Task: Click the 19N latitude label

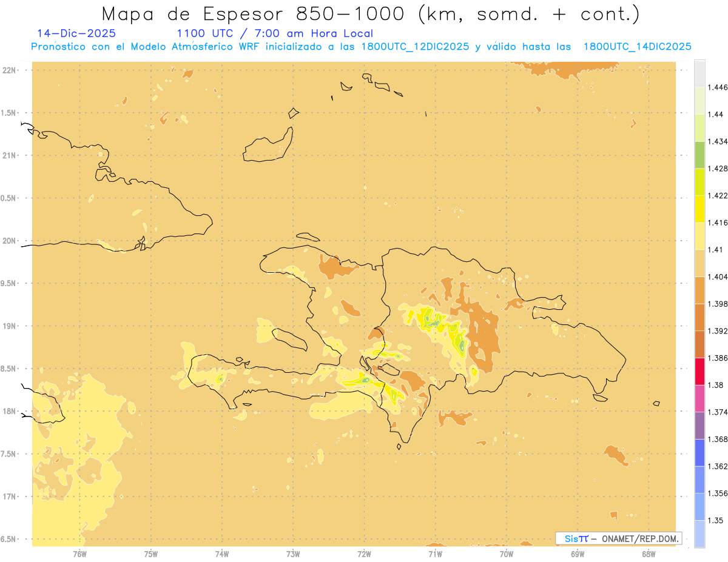Action: pyautogui.click(x=10, y=326)
